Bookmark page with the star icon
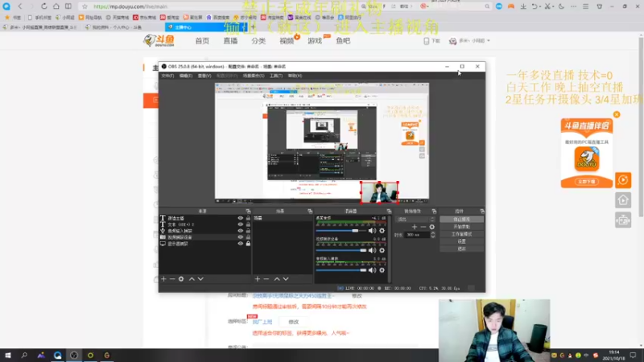Viewport: 644px width, 362px height. click(x=85, y=6)
